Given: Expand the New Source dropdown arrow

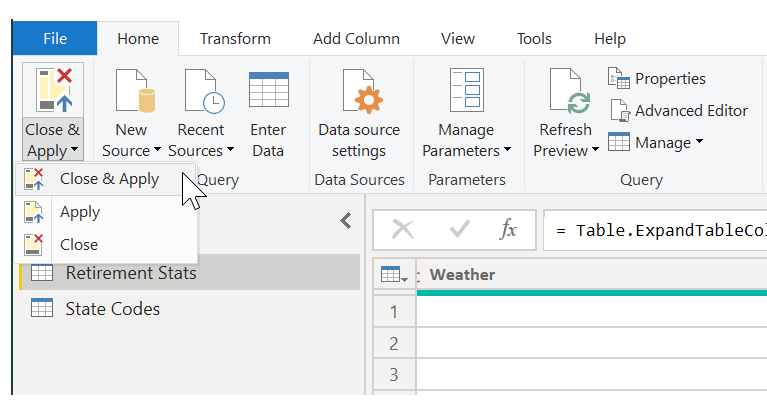Looking at the screenshot, I should [x=157, y=152].
